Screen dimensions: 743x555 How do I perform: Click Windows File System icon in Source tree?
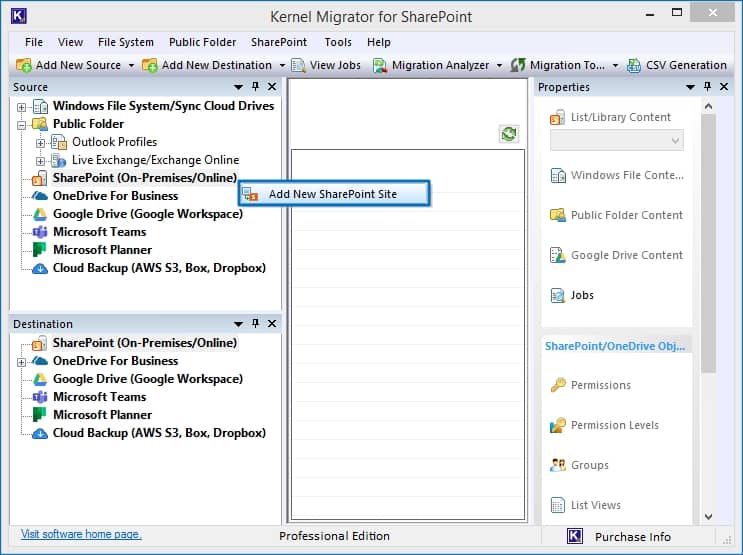point(40,106)
